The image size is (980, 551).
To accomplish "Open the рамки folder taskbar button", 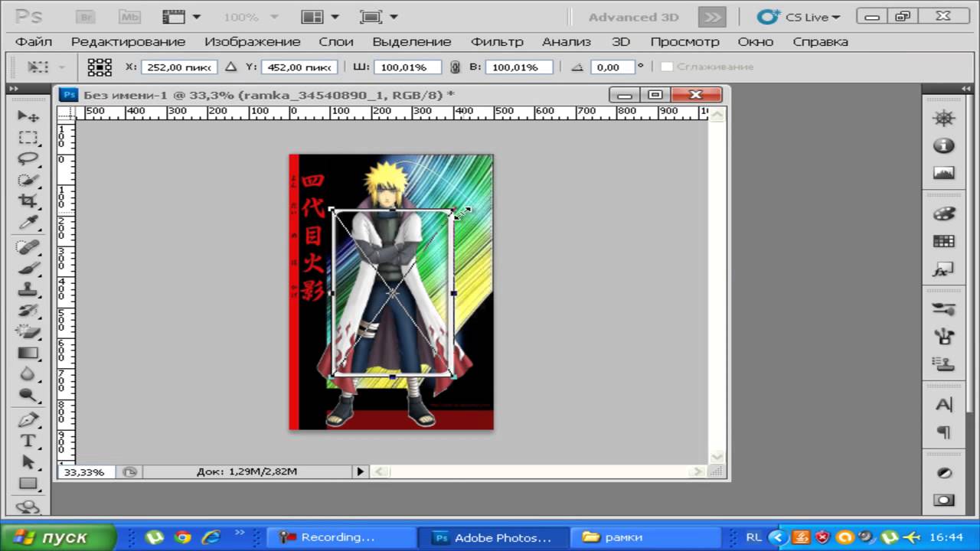I will click(647, 537).
